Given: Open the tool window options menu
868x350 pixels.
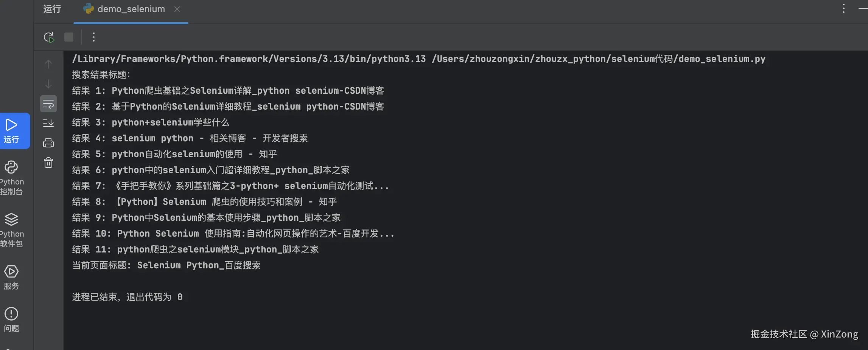Looking at the screenshot, I should point(843,9).
